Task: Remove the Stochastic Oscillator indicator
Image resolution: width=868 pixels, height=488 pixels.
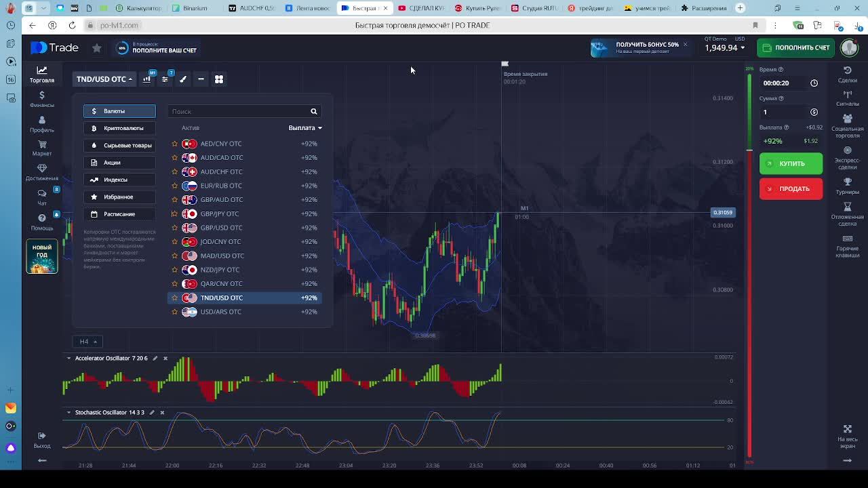Action: click(x=162, y=413)
